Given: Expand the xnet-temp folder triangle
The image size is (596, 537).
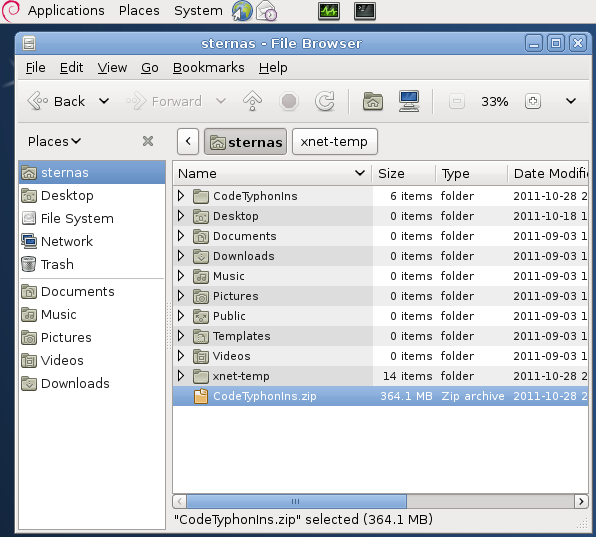Looking at the screenshot, I should click(181, 376).
